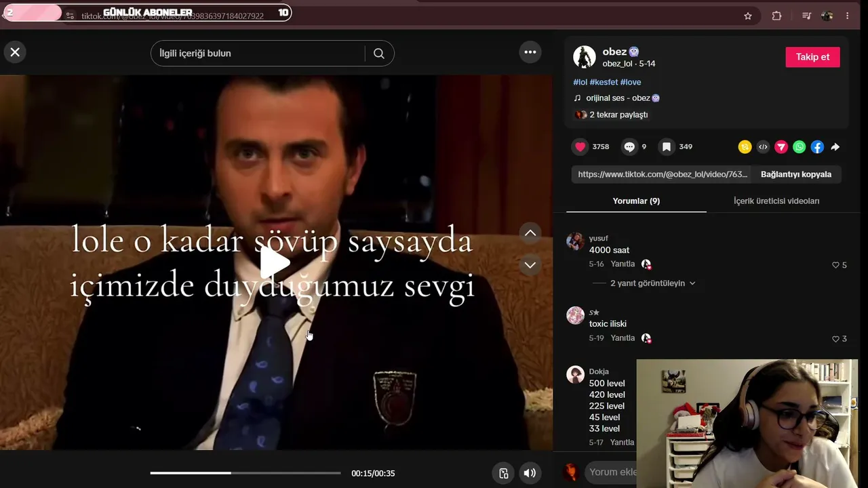The height and width of the screenshot is (488, 868).
Task: Like the video with the heart icon
Action: (x=580, y=146)
